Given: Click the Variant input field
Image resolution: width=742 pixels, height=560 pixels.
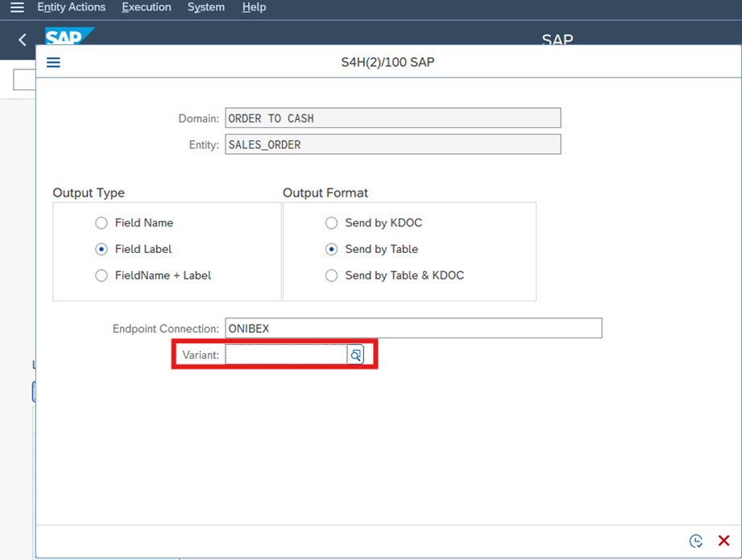Looking at the screenshot, I should pyautogui.click(x=285, y=355).
